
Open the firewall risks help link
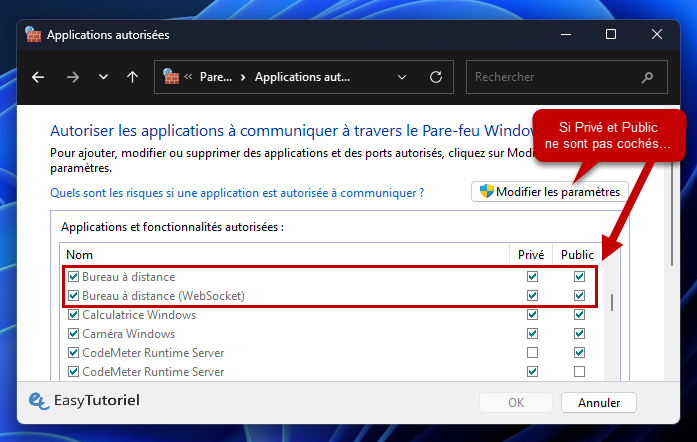[237, 193]
